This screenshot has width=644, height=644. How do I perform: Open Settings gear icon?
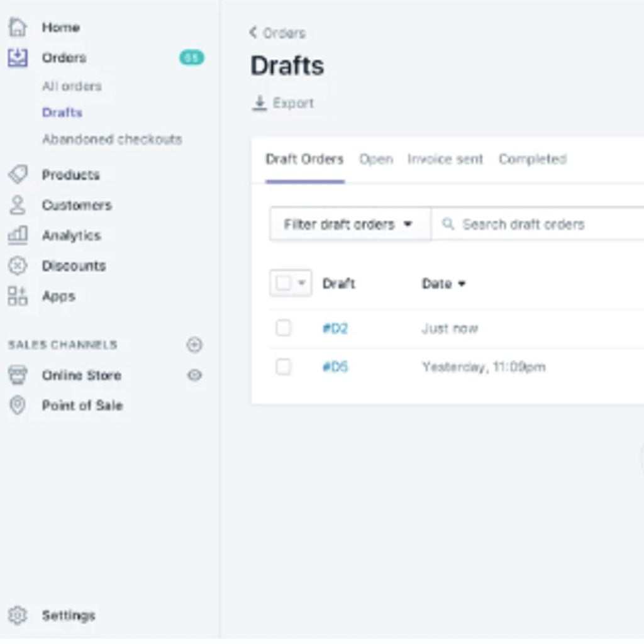pyautogui.click(x=18, y=615)
